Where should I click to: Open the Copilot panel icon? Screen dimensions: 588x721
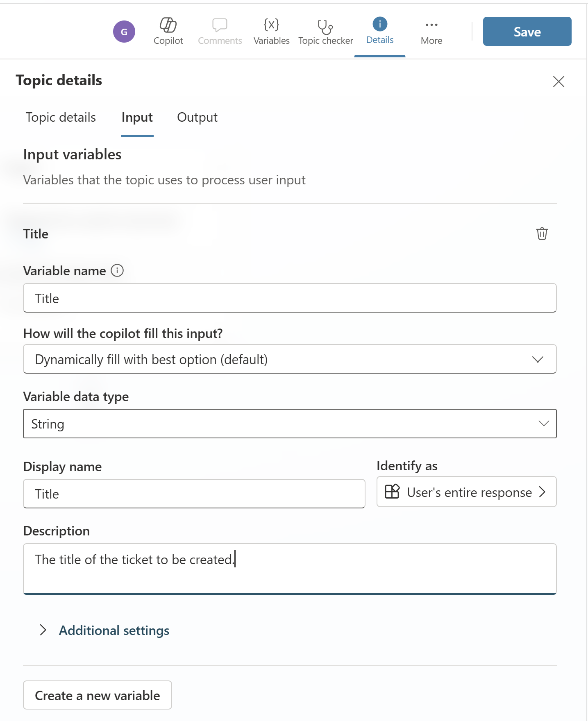(x=168, y=25)
